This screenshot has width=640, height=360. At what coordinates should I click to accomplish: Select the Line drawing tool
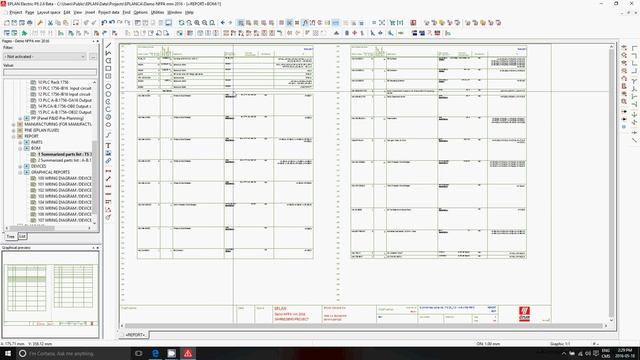(108, 45)
